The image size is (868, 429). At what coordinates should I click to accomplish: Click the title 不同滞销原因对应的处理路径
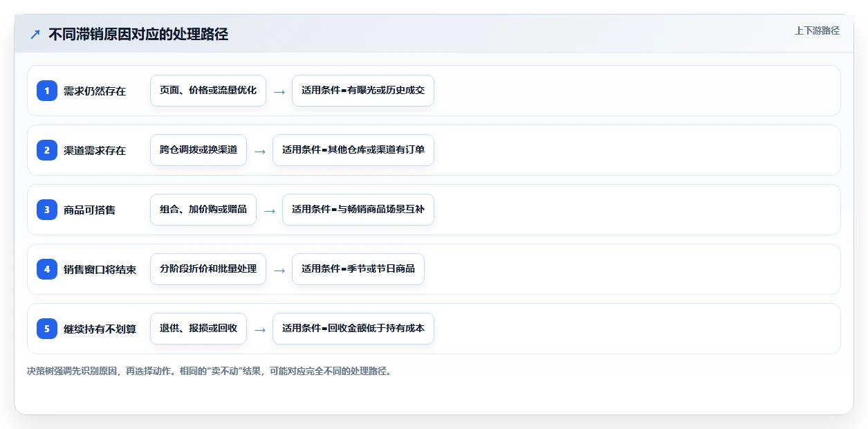[138, 34]
